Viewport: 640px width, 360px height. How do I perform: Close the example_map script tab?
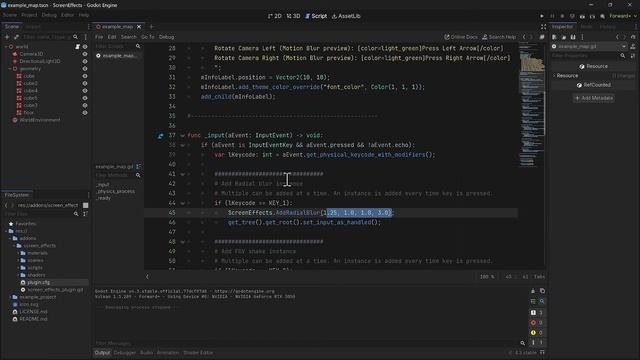139,27
